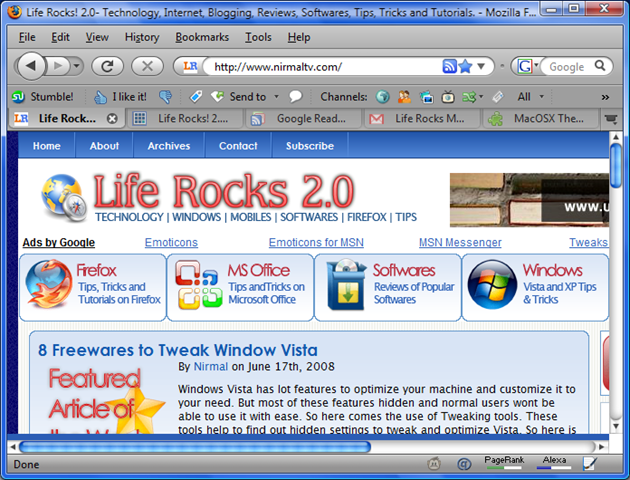Click the thumbs down dislike icon

point(165,97)
